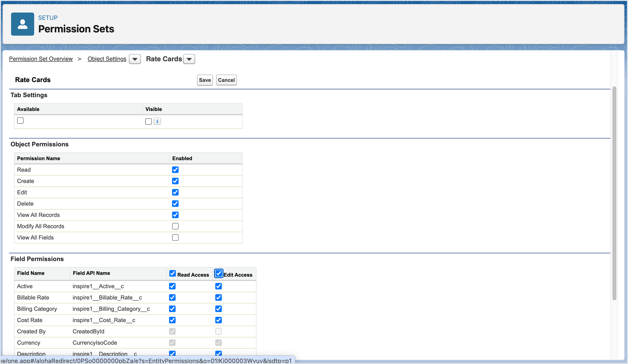Click the Field Permissions section heading
The image size is (628, 364).
[x=37, y=259]
